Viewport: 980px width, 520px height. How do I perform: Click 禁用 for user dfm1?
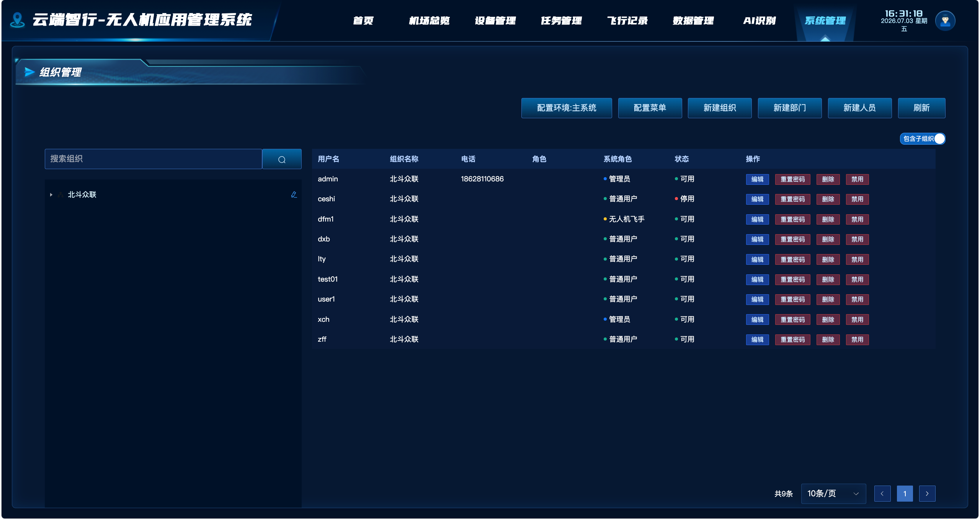(x=857, y=220)
